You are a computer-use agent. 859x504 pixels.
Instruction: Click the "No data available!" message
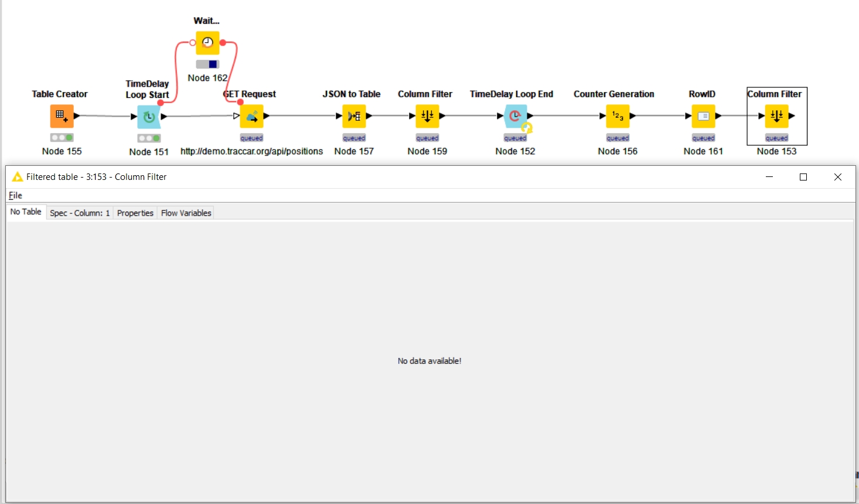(x=429, y=361)
